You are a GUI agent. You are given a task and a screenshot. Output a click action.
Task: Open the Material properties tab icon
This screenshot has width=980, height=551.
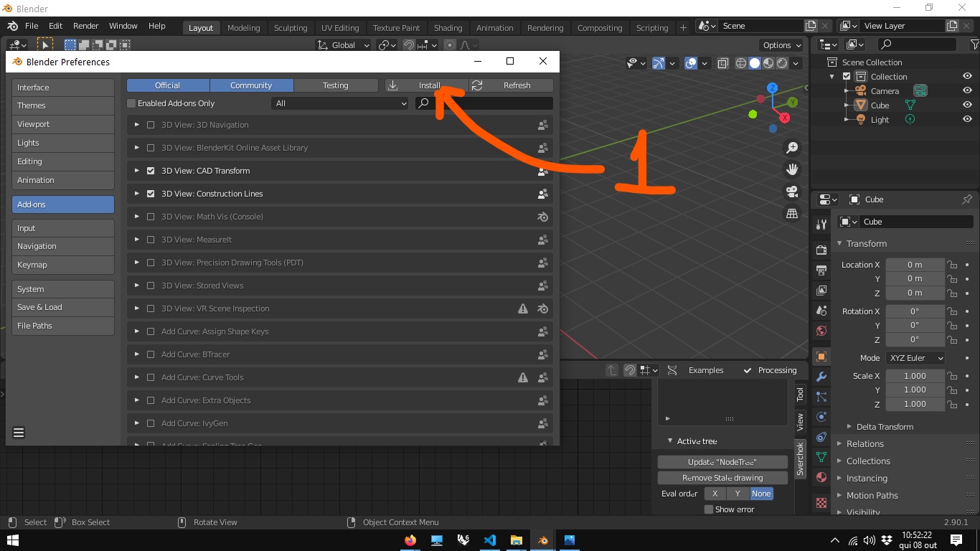[x=821, y=478]
